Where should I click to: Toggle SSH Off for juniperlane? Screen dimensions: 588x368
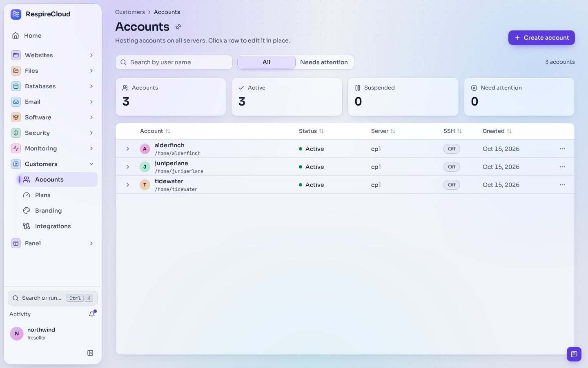click(x=452, y=167)
